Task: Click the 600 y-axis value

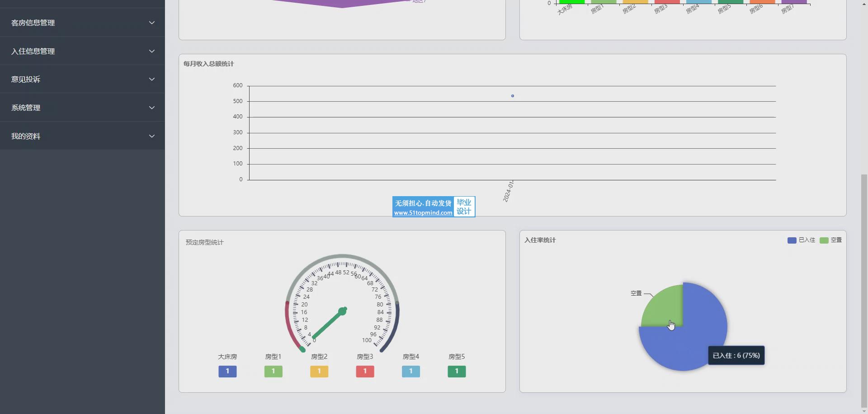Action: [238, 85]
